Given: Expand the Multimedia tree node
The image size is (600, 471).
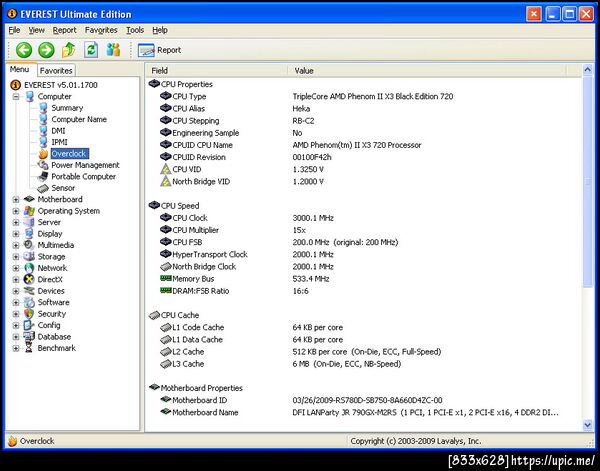Looking at the screenshot, I should coord(16,245).
